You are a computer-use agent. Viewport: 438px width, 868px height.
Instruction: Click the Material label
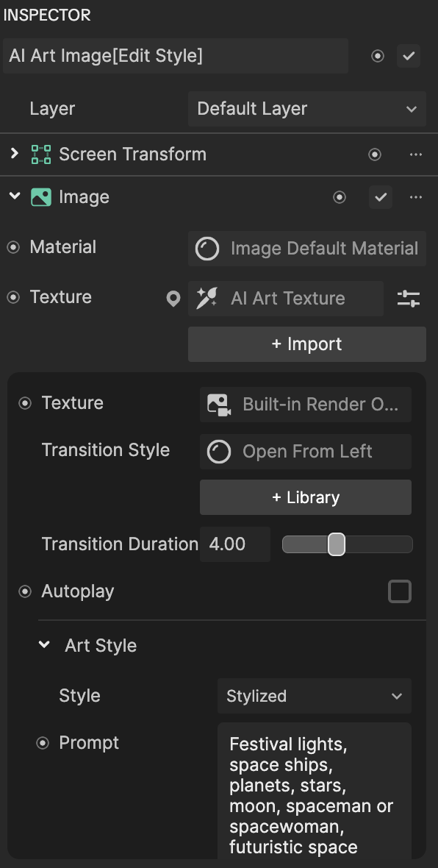tap(63, 247)
